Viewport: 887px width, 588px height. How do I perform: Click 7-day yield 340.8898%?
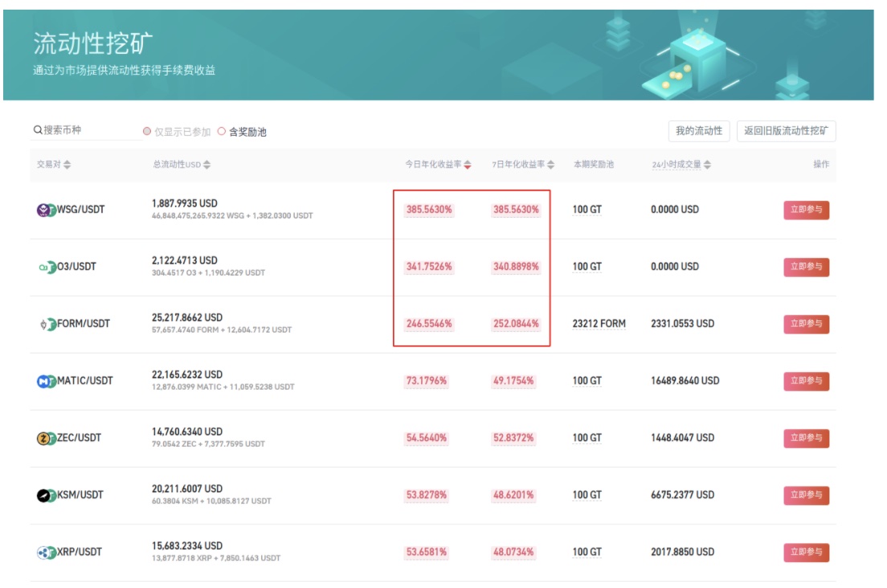pyautogui.click(x=516, y=267)
